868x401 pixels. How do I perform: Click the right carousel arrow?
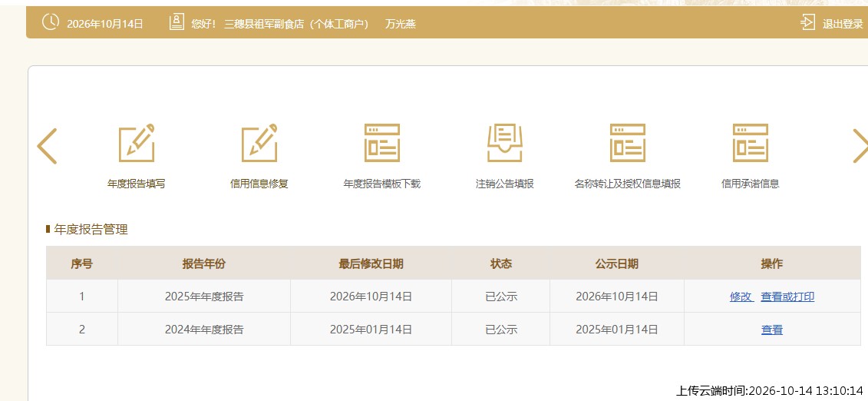tap(860, 146)
